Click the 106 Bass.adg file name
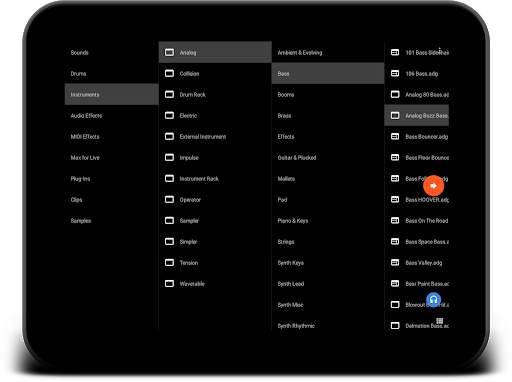The image size is (512, 382). [x=422, y=74]
